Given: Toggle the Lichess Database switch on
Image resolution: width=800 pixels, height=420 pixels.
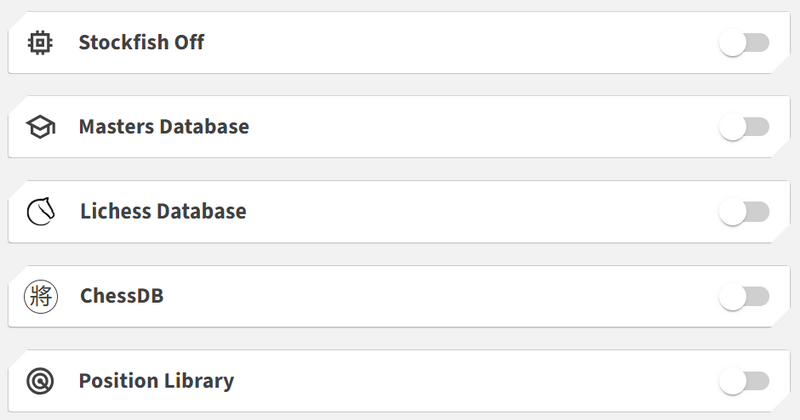Looking at the screenshot, I should tap(744, 212).
